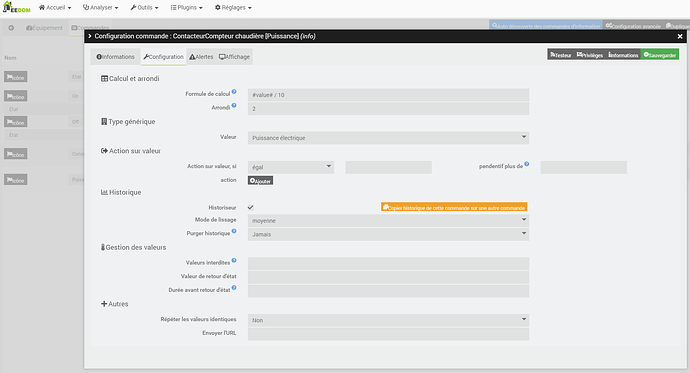
Task: Click the dialog title bar chevron icon
Action: (90, 36)
